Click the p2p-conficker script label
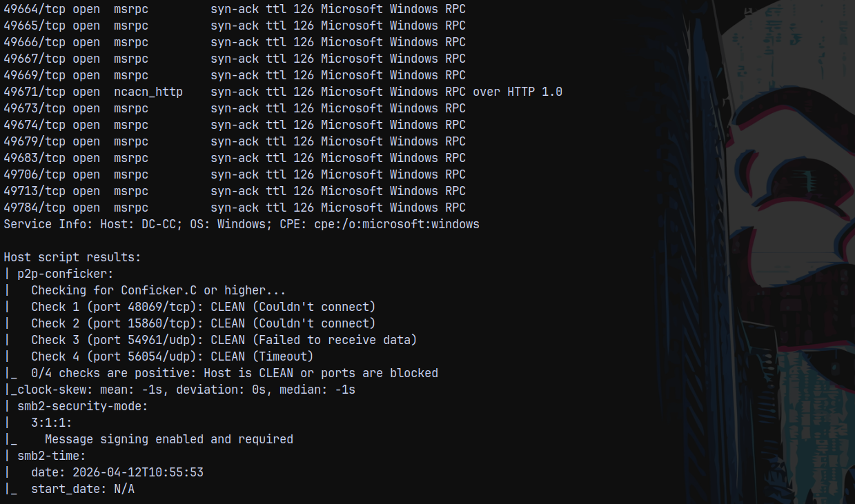855x504 pixels. pos(66,274)
